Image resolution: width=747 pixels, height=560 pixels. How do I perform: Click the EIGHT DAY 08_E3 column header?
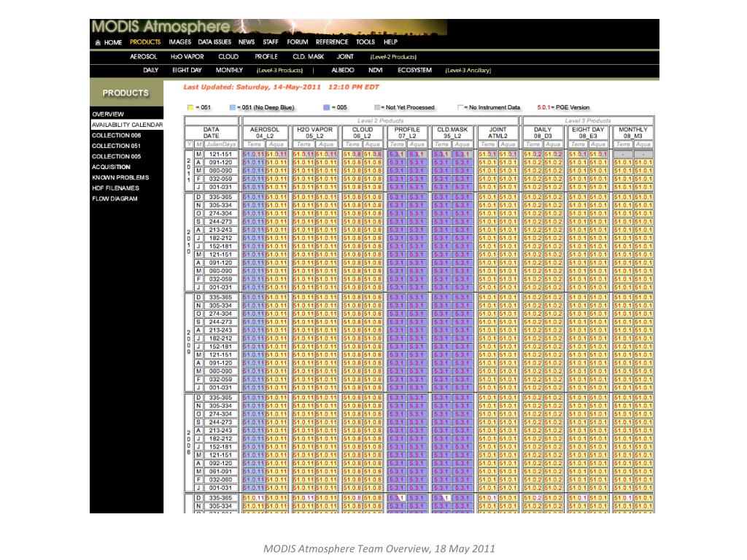pos(588,133)
